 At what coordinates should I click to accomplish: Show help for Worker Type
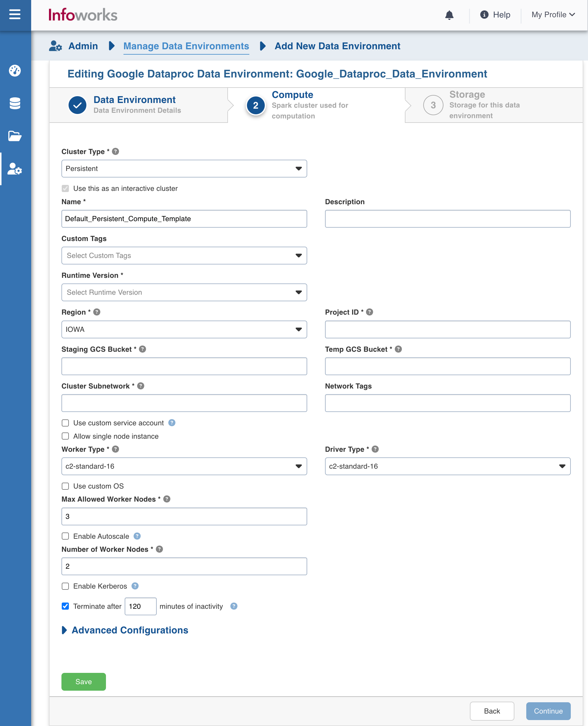115,449
